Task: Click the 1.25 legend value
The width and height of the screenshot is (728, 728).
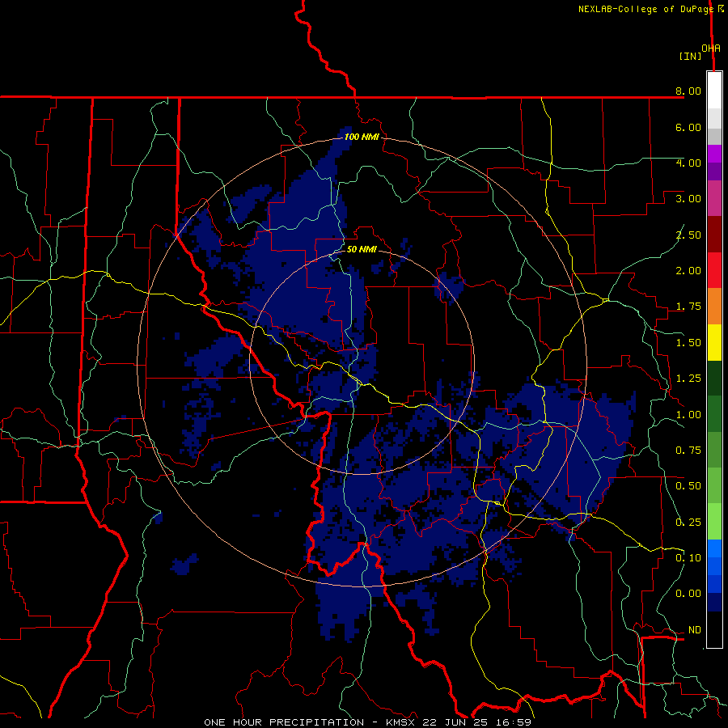Action: (688, 379)
